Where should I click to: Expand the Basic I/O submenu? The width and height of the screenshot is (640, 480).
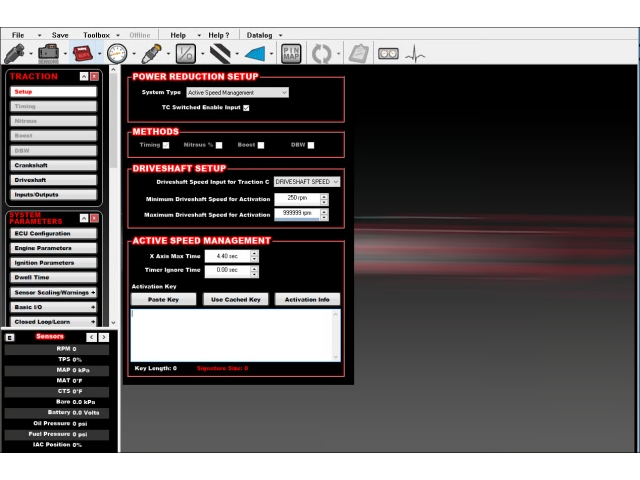click(x=53, y=307)
